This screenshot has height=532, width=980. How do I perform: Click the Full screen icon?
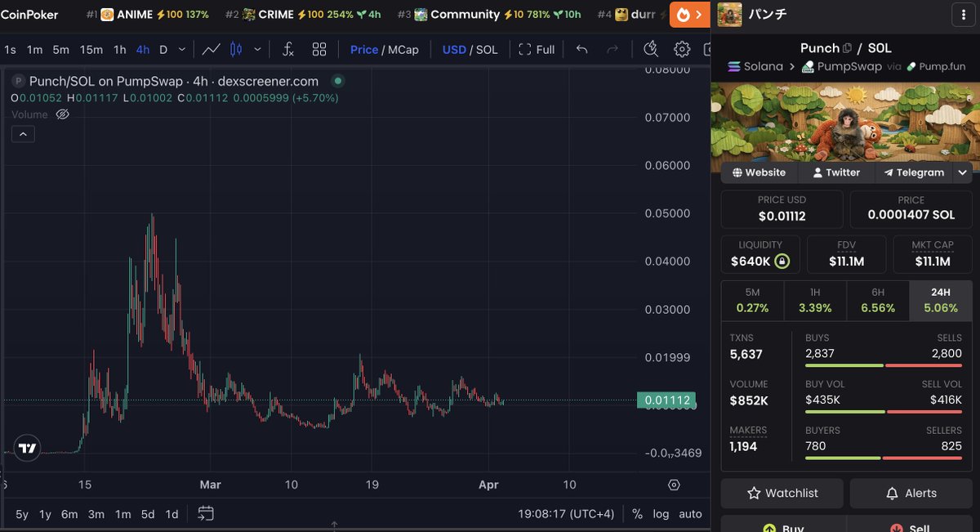pyautogui.click(x=537, y=50)
